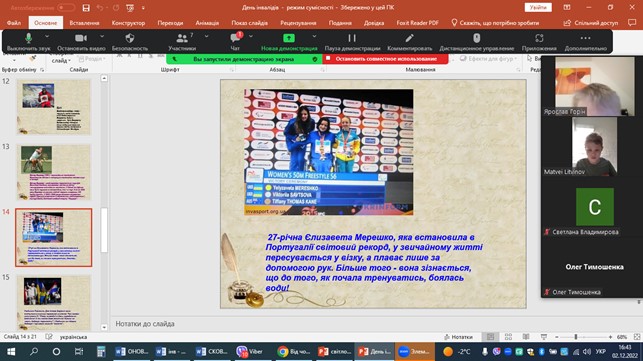The image size is (643, 361).
Task: Expand participants options arrow
Action: (x=206, y=37)
